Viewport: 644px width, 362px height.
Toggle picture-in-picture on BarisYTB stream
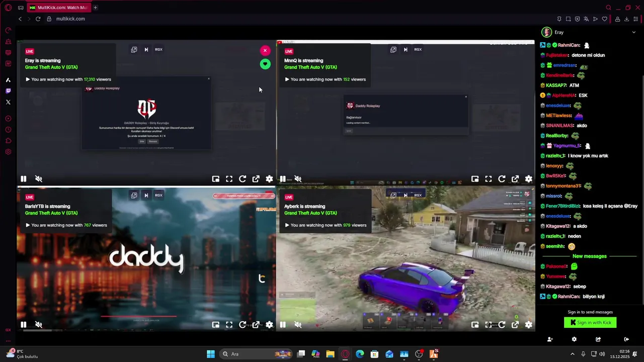tap(215, 324)
